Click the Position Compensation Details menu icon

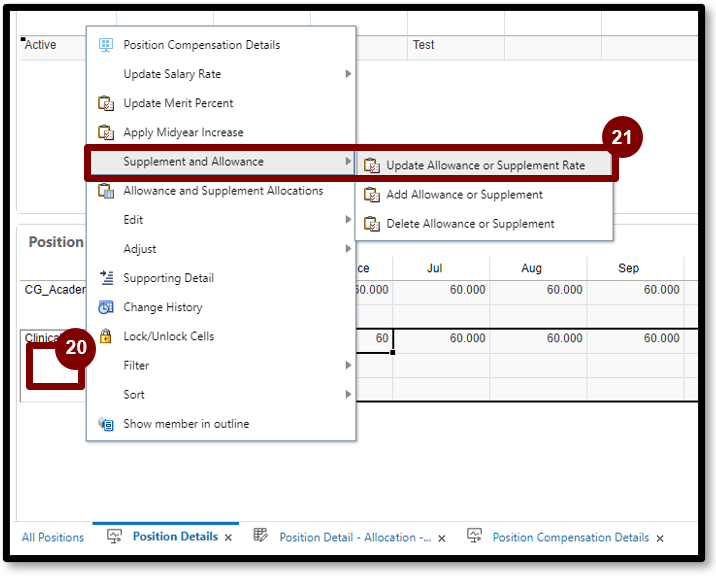point(106,45)
